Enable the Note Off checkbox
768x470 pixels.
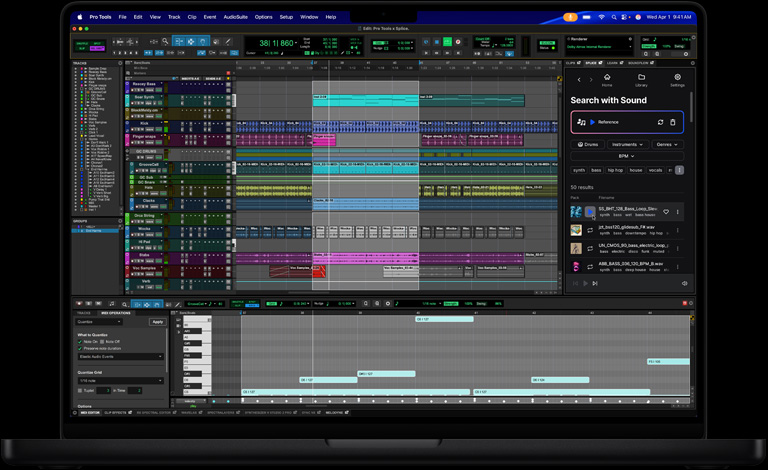click(102, 341)
